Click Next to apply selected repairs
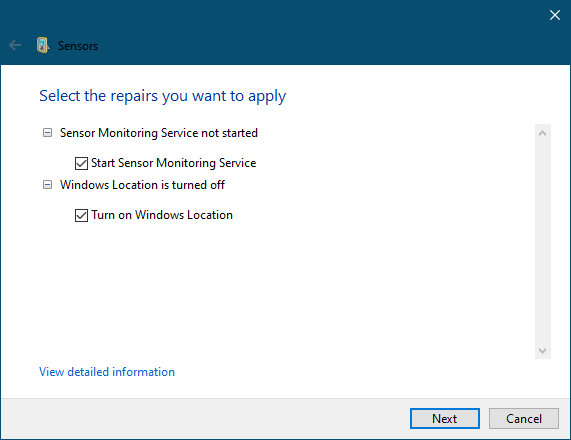Image resolution: width=571 pixels, height=440 pixels. tap(445, 419)
